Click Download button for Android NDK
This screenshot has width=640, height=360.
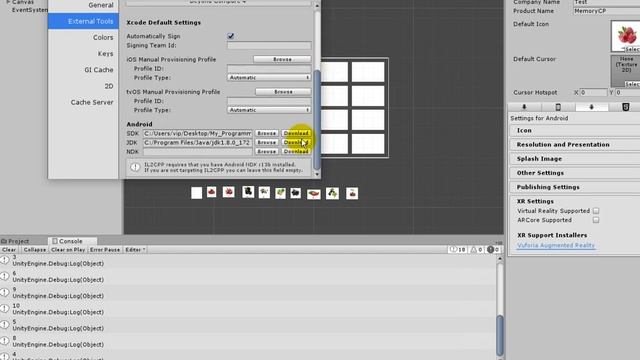pos(296,151)
